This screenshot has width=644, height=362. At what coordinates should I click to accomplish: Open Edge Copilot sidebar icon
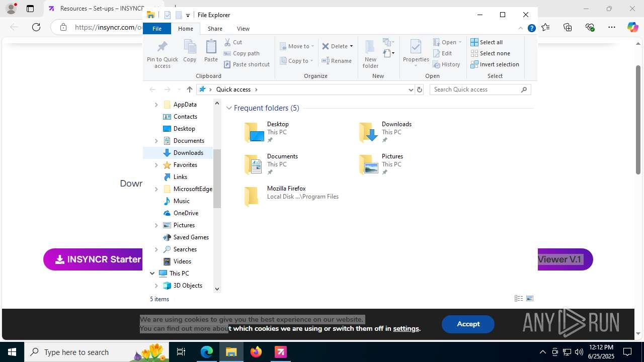[x=632, y=27]
